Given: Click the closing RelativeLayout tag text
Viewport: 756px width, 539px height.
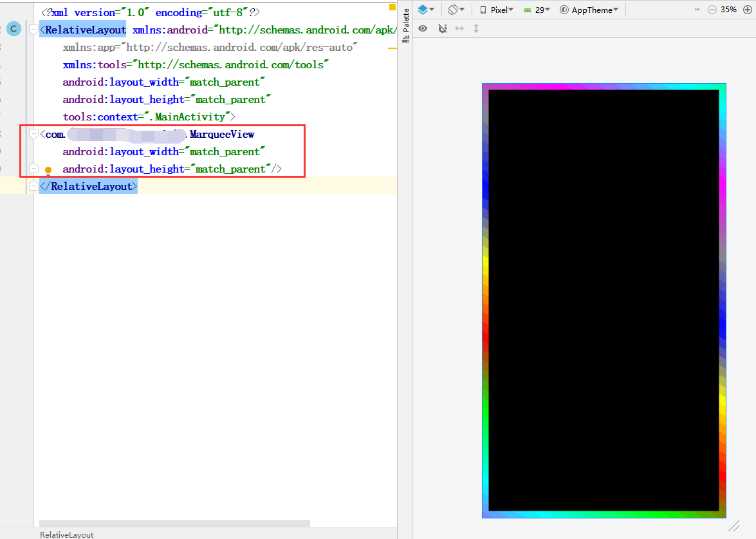Looking at the screenshot, I should pos(88,186).
